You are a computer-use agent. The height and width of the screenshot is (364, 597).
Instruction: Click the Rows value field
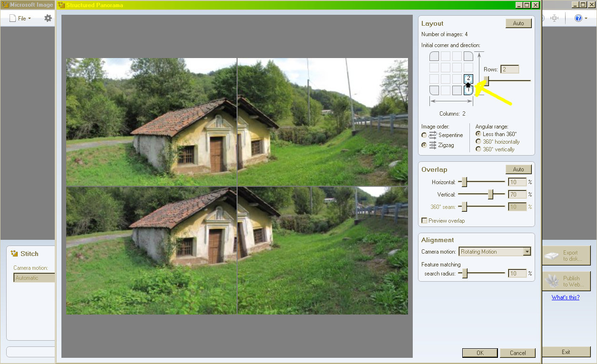coord(509,69)
